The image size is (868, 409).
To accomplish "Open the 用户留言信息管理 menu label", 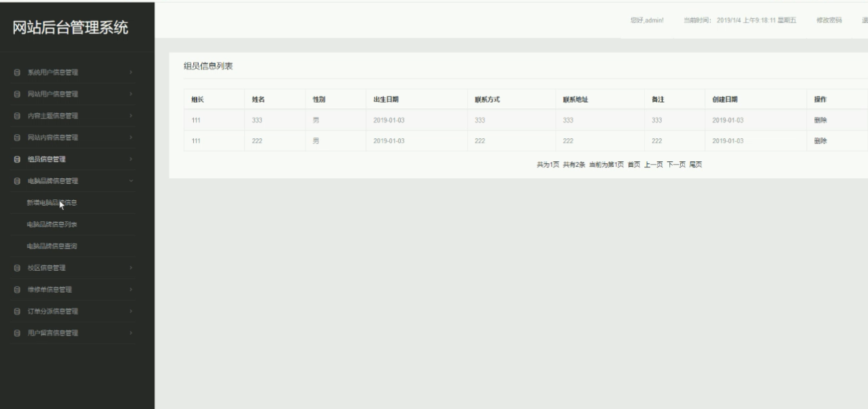I will pos(52,333).
